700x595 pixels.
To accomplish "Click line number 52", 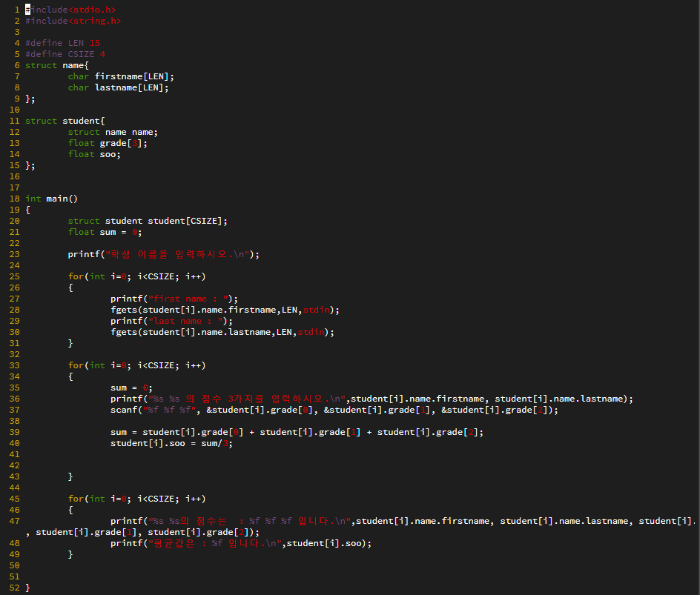I will 14,588.
